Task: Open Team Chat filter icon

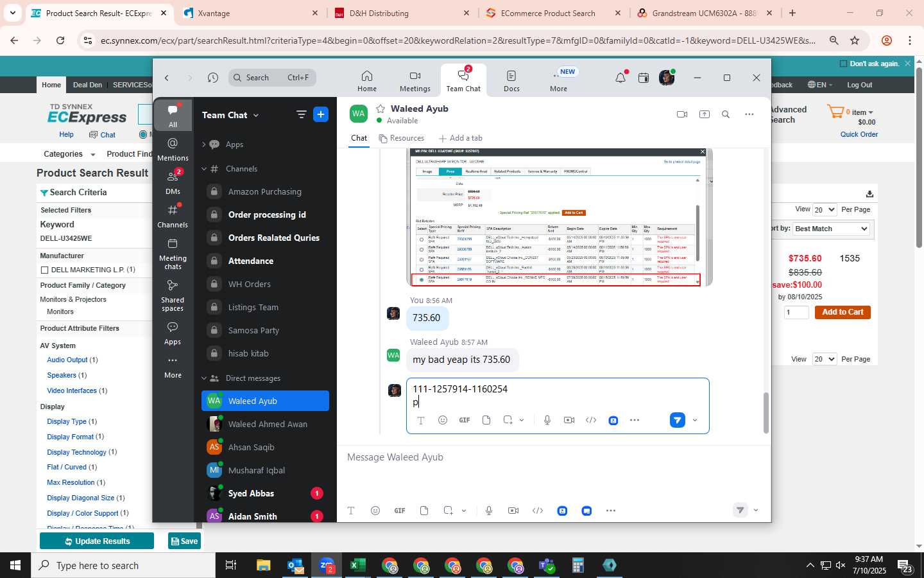Action: (x=301, y=114)
